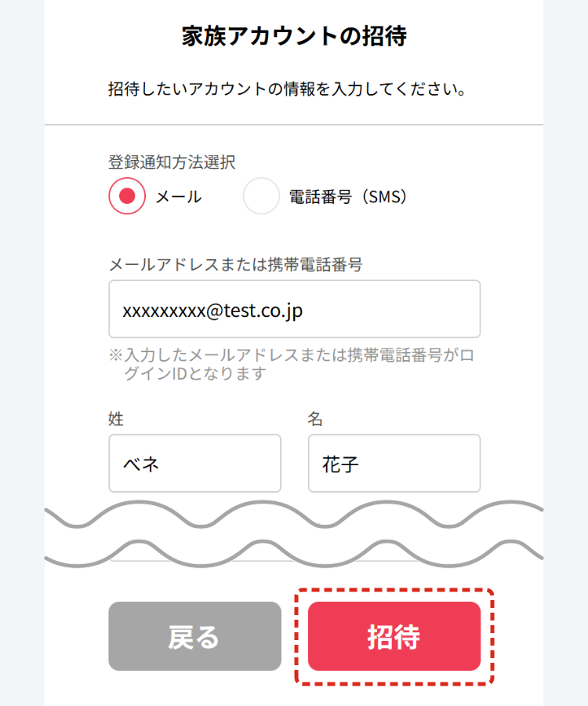The height and width of the screenshot is (706, 588).
Task: Click the 姓 input containing ベネ
Action: pyautogui.click(x=194, y=464)
